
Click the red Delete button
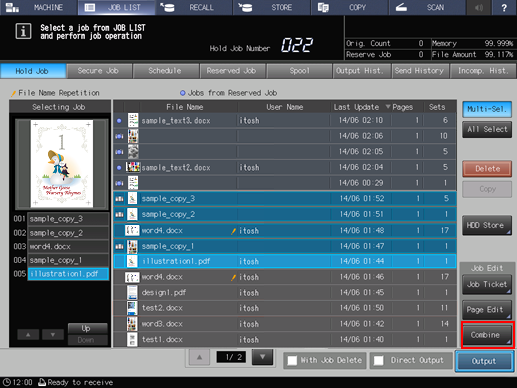coord(487,169)
